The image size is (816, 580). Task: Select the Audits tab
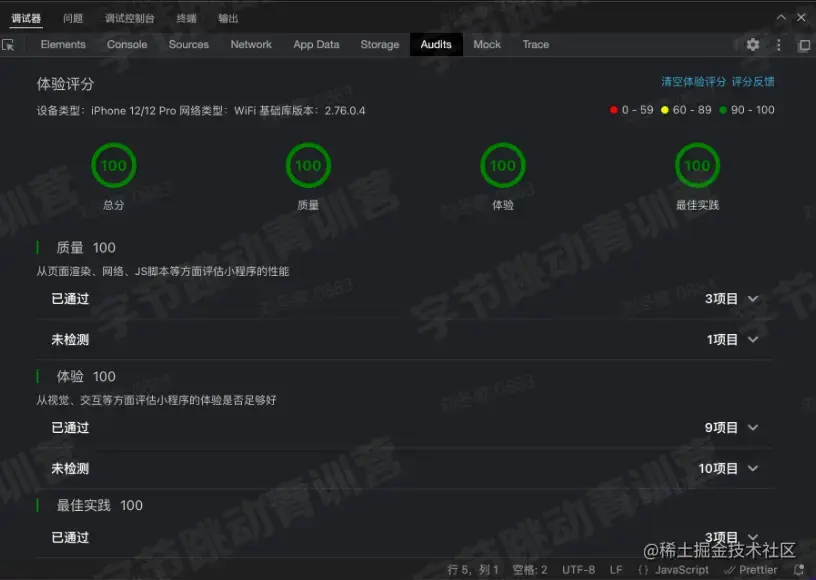tap(436, 45)
